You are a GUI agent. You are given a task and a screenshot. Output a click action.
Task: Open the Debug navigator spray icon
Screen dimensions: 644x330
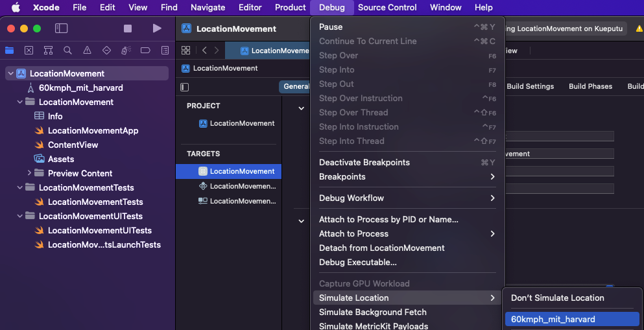pos(126,51)
